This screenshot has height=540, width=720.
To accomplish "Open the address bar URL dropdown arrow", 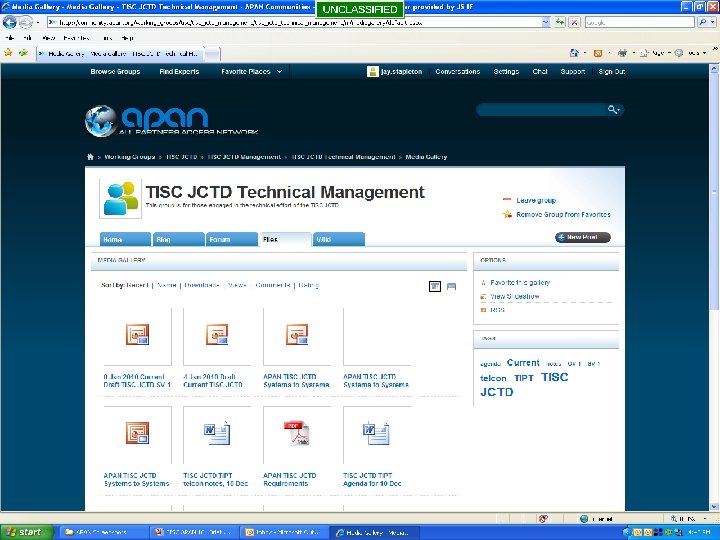I will (x=545, y=22).
